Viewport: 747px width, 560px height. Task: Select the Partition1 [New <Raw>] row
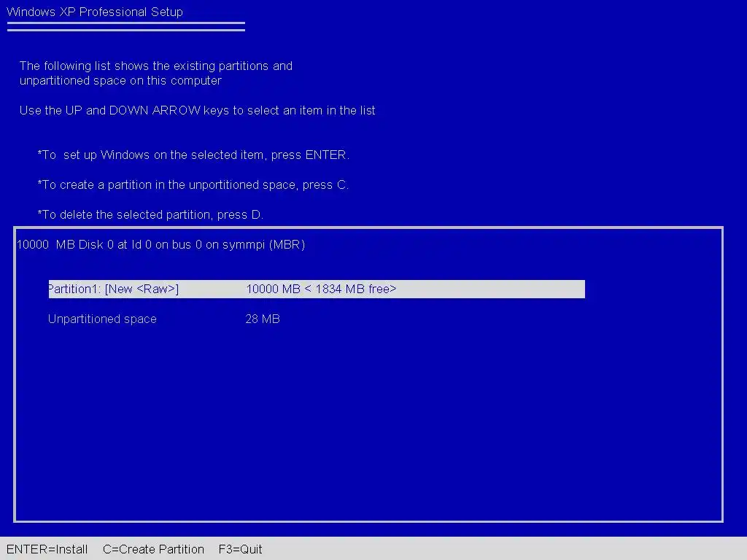(x=317, y=289)
